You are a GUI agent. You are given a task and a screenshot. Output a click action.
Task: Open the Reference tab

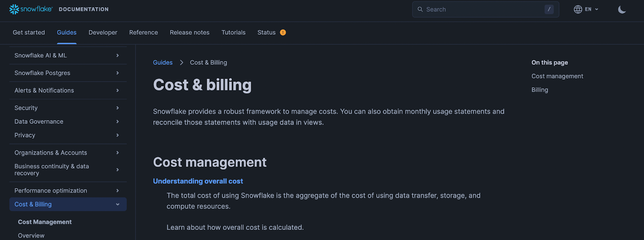point(144,33)
